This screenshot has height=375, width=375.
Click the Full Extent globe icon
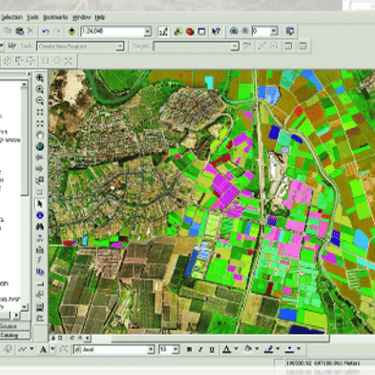[40, 146]
